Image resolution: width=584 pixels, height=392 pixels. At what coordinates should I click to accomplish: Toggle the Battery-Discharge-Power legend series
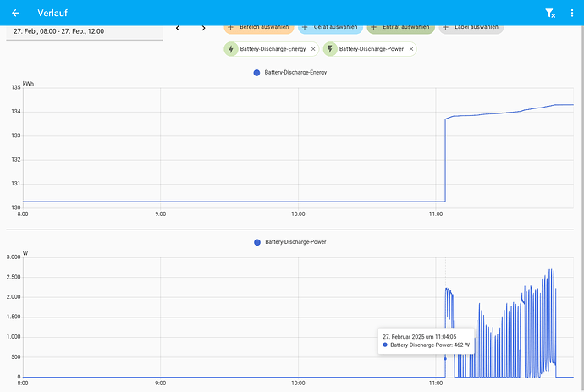click(290, 242)
